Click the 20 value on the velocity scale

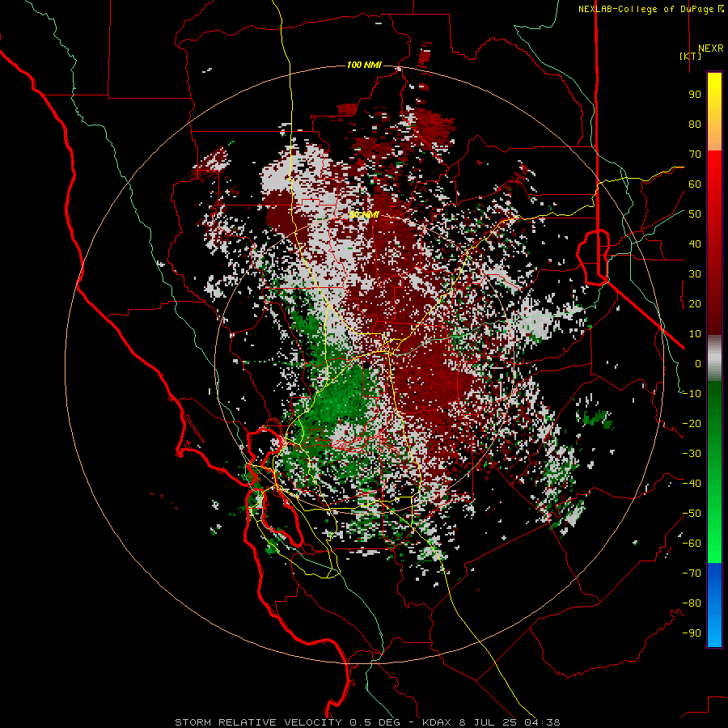coord(695,304)
